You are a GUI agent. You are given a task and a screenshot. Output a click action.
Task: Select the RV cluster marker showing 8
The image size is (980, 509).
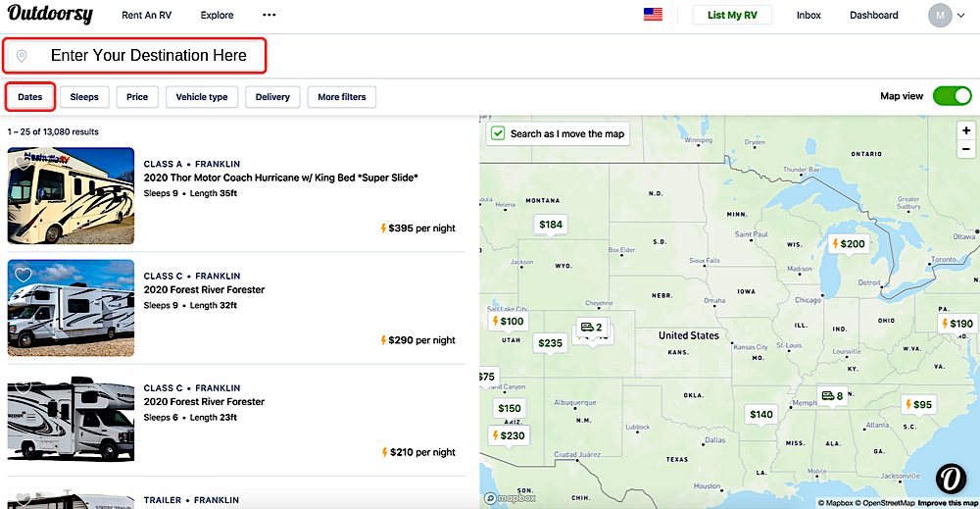[832, 396]
